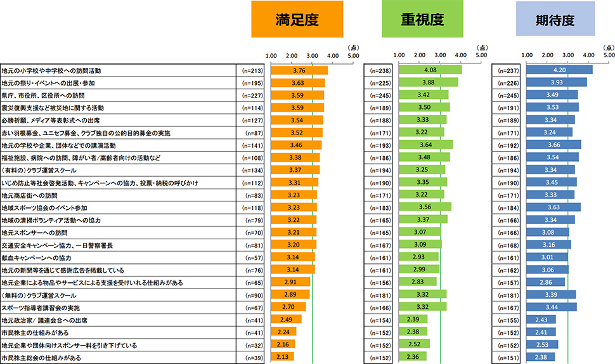Click the sample size (n=213) in 満足度 column
This screenshot has height=364, width=615.
(252, 71)
